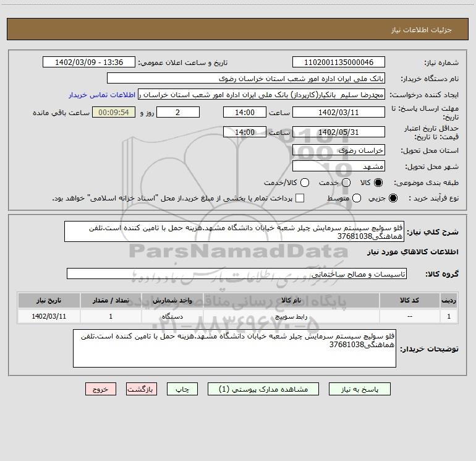This screenshot has height=461, width=476.
Task: Click the دستگاه unit cell
Action: pyautogui.click(x=172, y=316)
